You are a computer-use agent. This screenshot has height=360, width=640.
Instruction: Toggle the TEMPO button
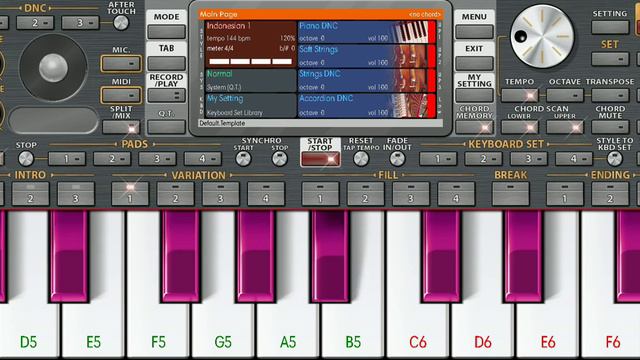point(520,95)
